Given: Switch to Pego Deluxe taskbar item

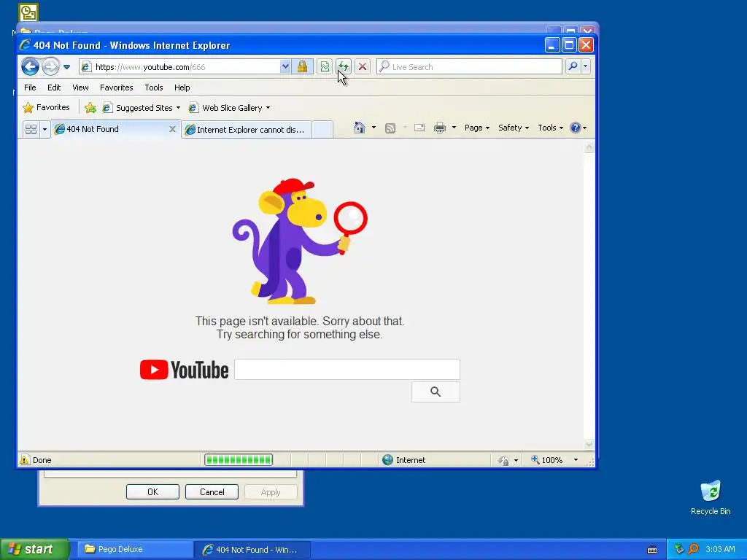Looking at the screenshot, I should point(134,549).
